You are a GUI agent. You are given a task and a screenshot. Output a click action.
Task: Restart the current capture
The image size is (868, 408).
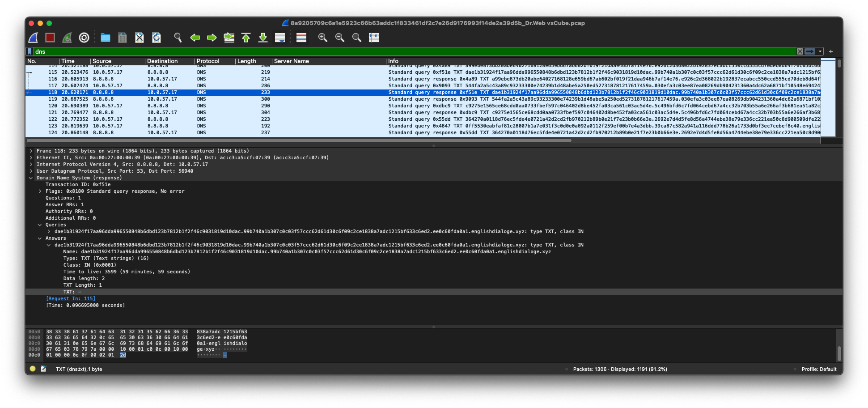67,38
